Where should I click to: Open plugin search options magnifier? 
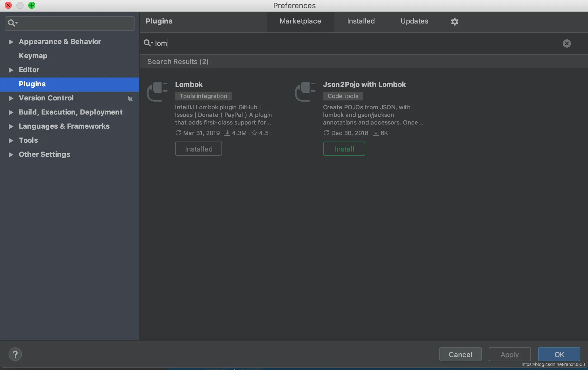pos(148,43)
